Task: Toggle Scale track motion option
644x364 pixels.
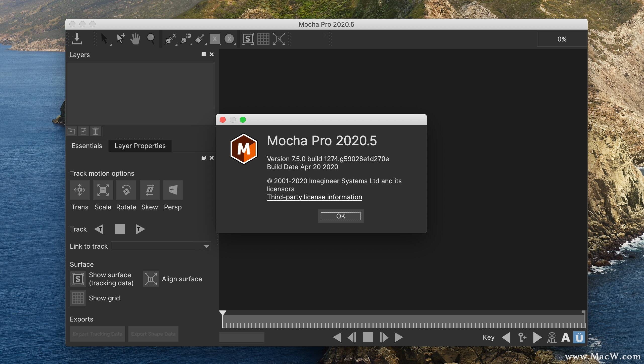Action: (103, 190)
